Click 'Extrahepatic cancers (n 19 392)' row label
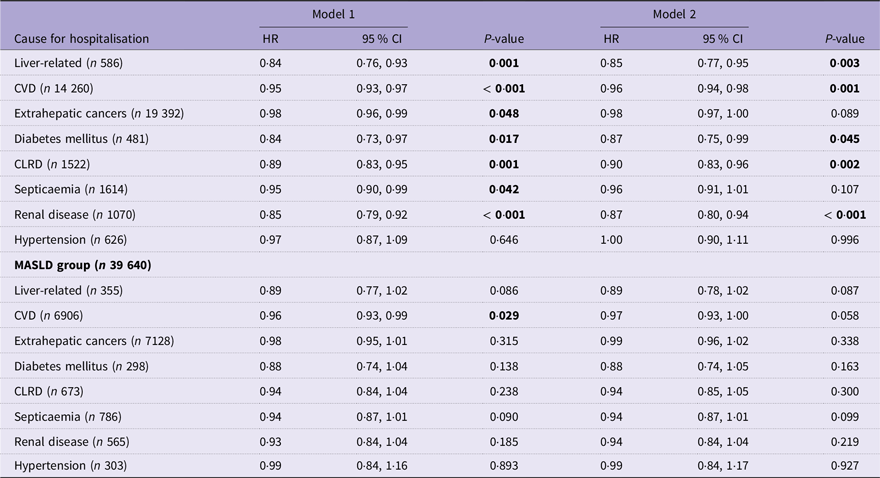 click(x=99, y=113)
